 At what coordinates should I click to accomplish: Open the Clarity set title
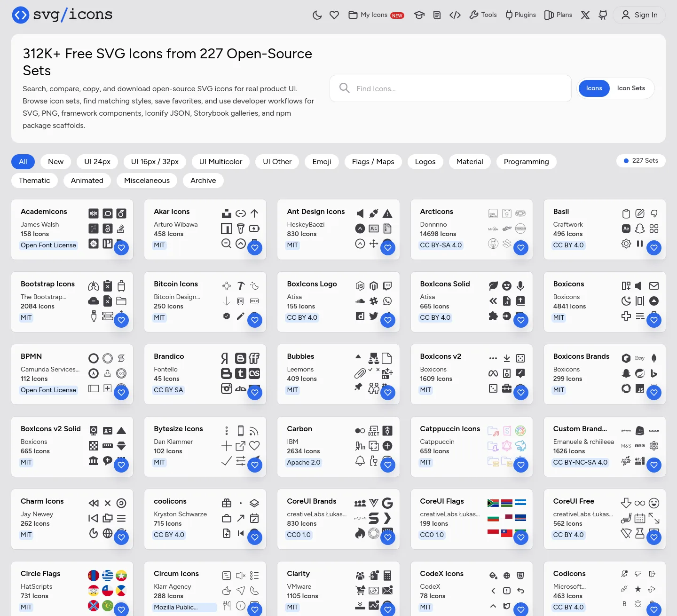pyautogui.click(x=299, y=574)
